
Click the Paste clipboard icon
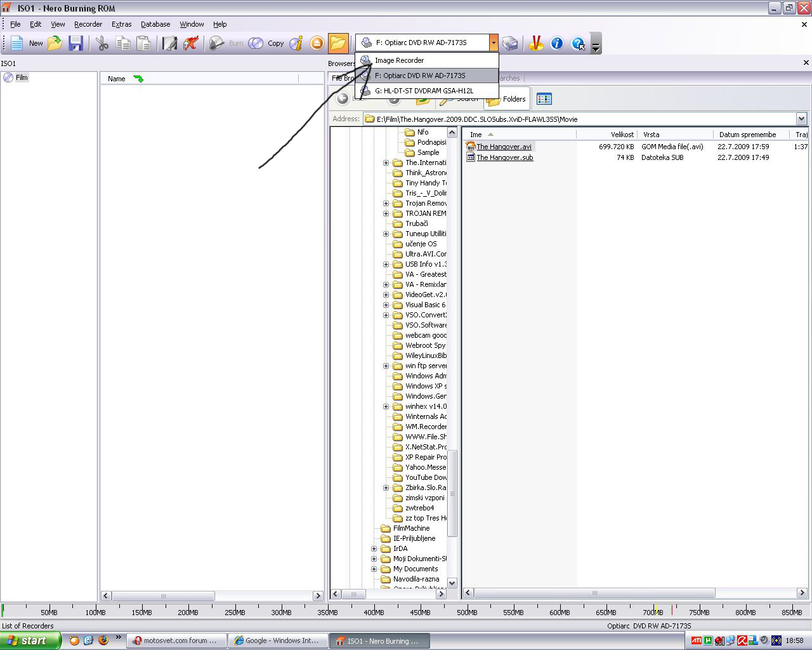tap(144, 43)
